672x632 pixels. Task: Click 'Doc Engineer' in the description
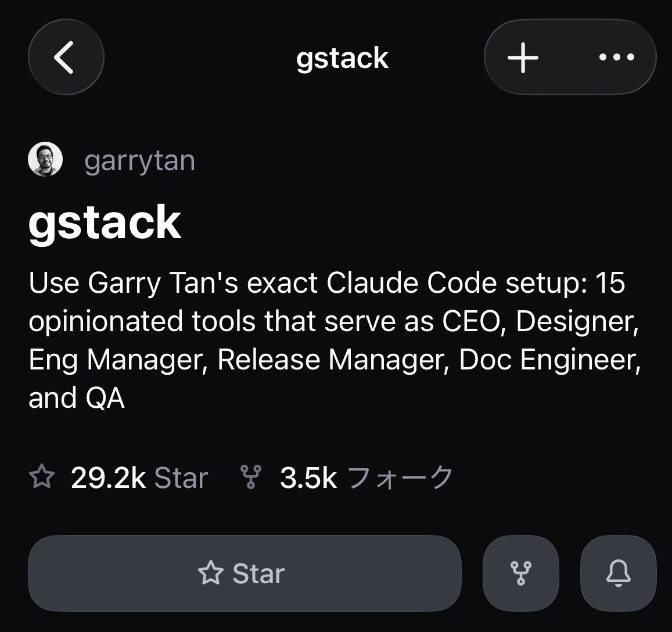coord(550,360)
